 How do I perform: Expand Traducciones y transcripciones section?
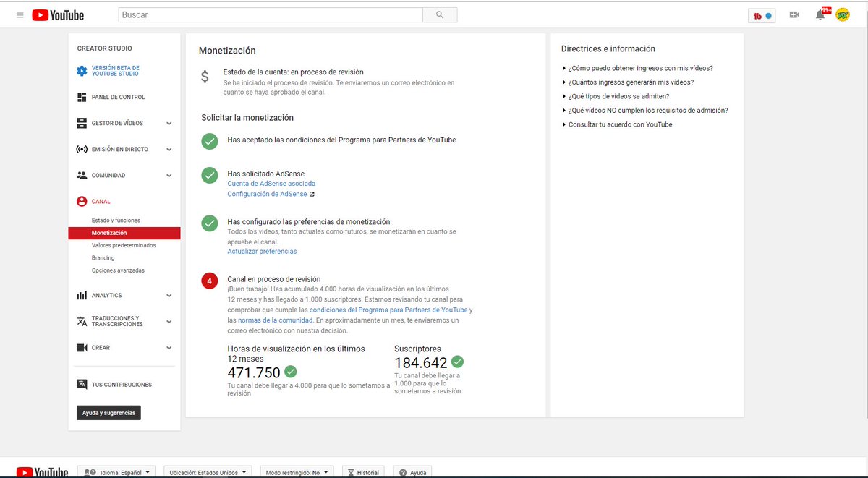pos(169,322)
